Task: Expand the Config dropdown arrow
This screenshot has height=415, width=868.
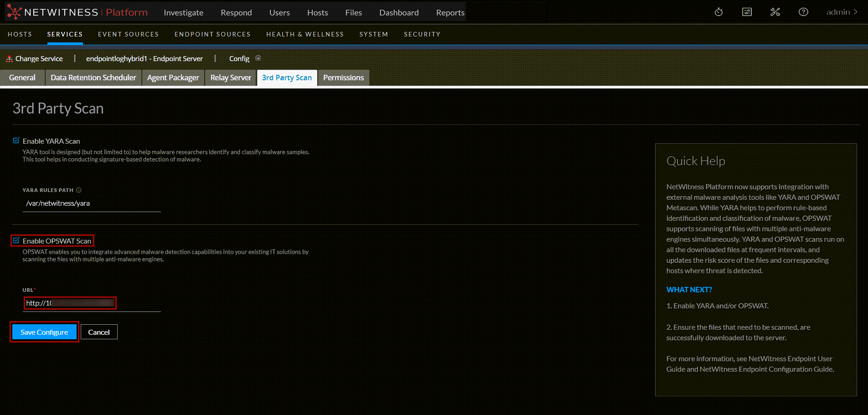Action: coord(258,58)
